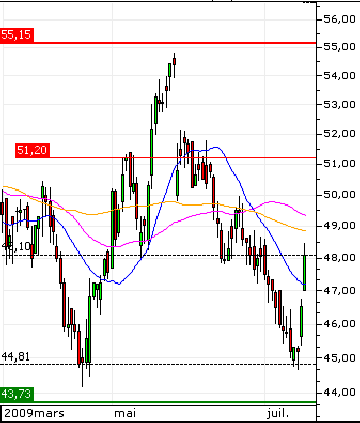
Task: Click the end of the orange moving average
Action: click(305, 230)
